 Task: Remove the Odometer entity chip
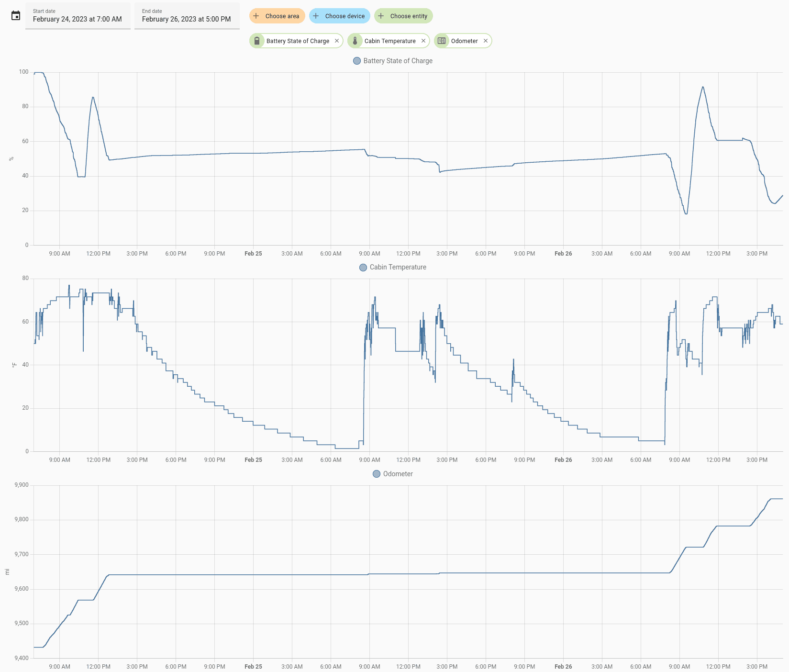[486, 41]
